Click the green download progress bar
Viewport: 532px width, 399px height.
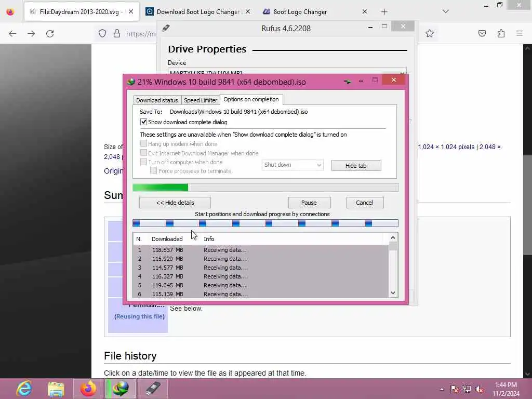[x=265, y=188]
